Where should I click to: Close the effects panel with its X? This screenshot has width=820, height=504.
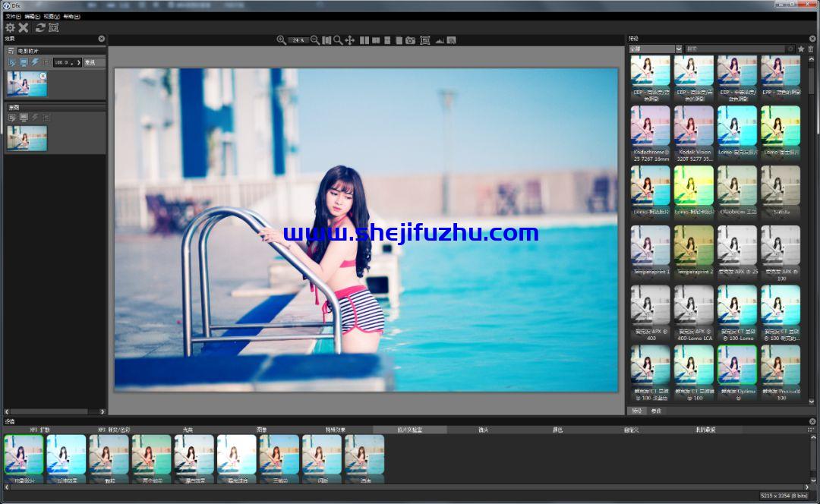click(102, 39)
